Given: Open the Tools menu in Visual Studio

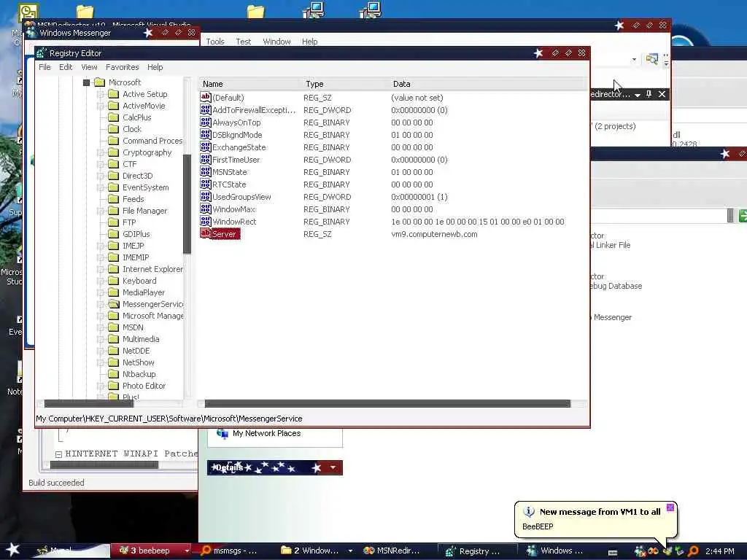Looking at the screenshot, I should (x=215, y=42).
